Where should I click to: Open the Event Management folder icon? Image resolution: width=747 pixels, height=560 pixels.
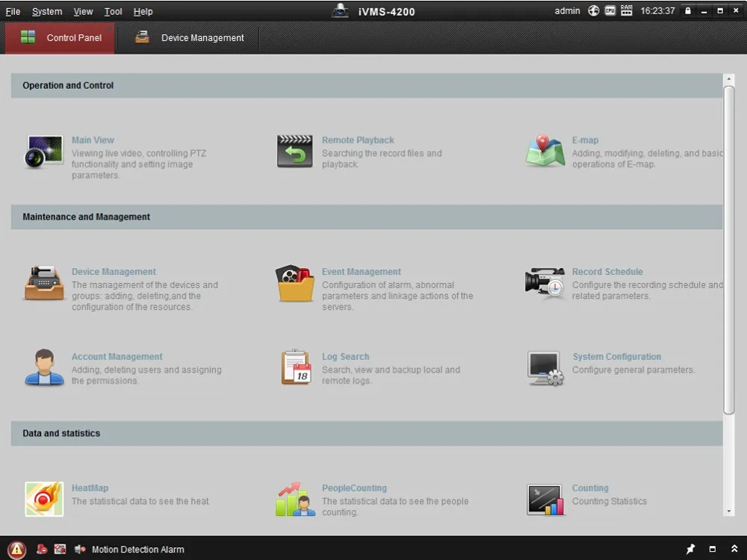pos(295,283)
